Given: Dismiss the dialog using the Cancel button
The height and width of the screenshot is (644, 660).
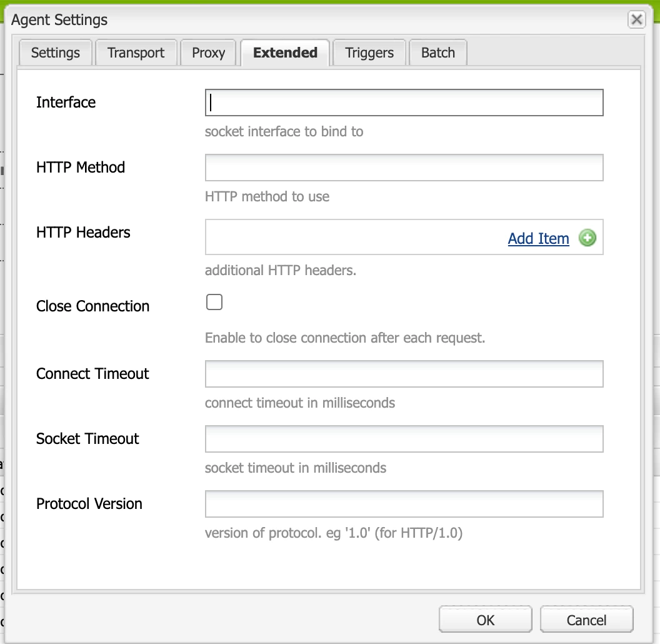Looking at the screenshot, I should click(x=586, y=620).
